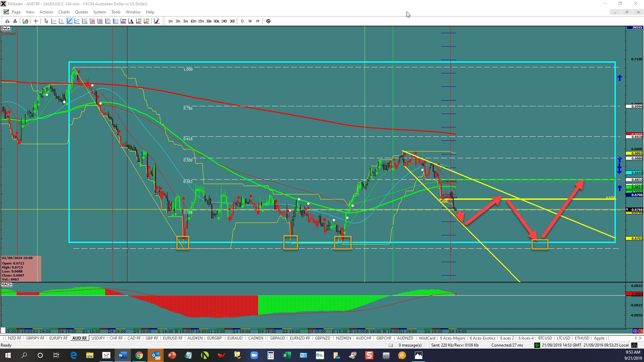Select the Fibonacci extension lines tool
The width and height of the screenshot is (644, 362).
(100, 21)
